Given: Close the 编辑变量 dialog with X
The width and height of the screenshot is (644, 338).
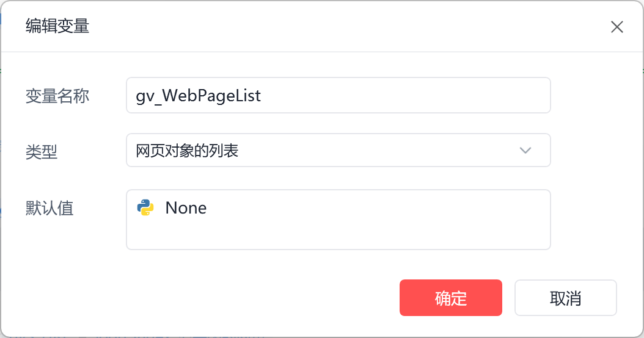Looking at the screenshot, I should [x=617, y=27].
